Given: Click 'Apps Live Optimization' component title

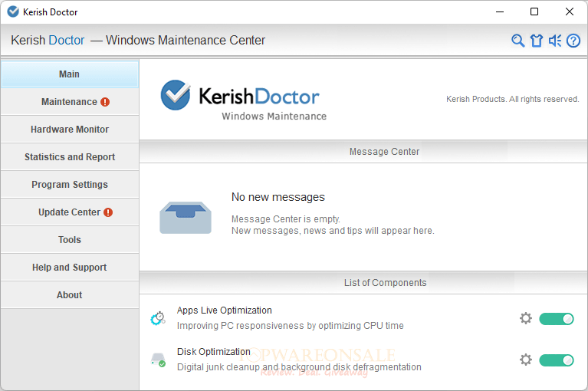Looking at the screenshot, I should 225,310.
